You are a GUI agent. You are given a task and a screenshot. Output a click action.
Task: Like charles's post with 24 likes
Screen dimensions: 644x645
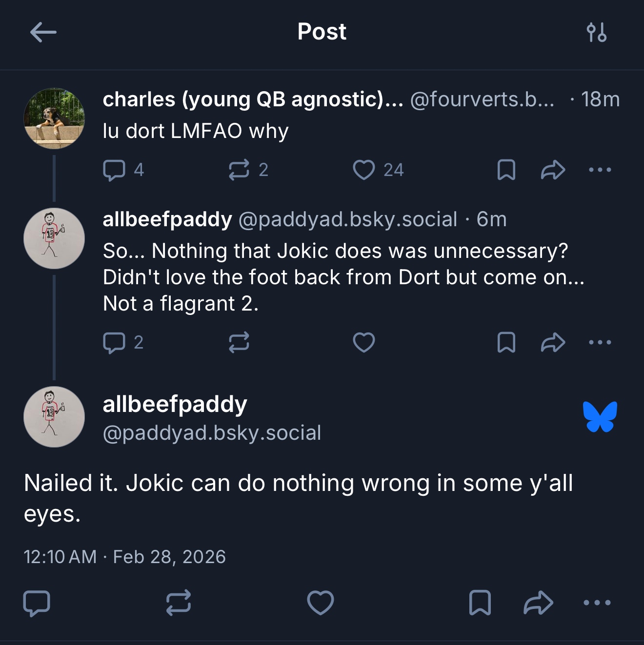pyautogui.click(x=364, y=170)
